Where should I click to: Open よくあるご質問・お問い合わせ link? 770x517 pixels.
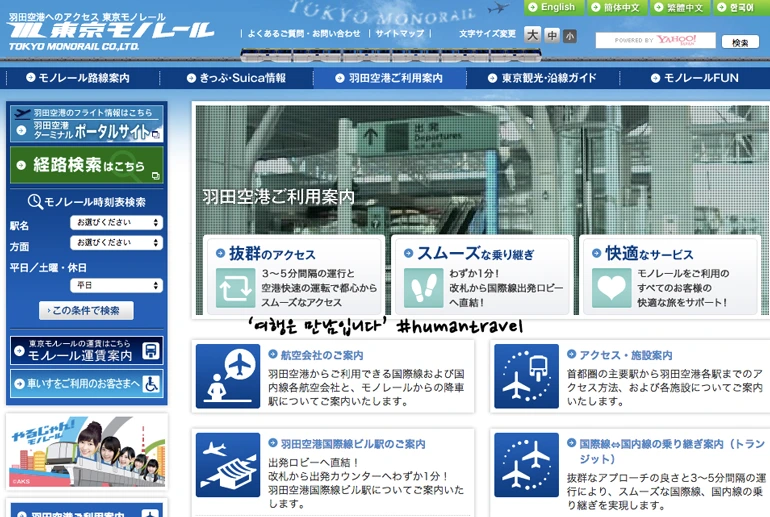pyautogui.click(x=304, y=33)
